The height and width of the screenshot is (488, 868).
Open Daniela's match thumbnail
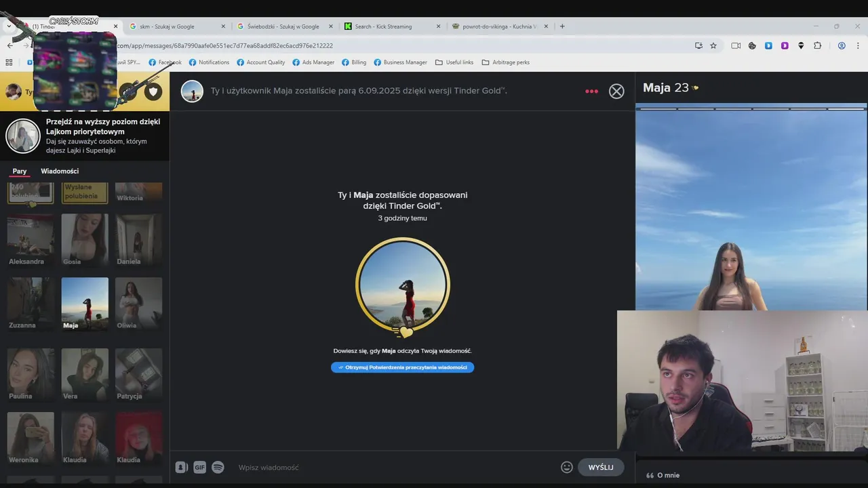coord(138,240)
